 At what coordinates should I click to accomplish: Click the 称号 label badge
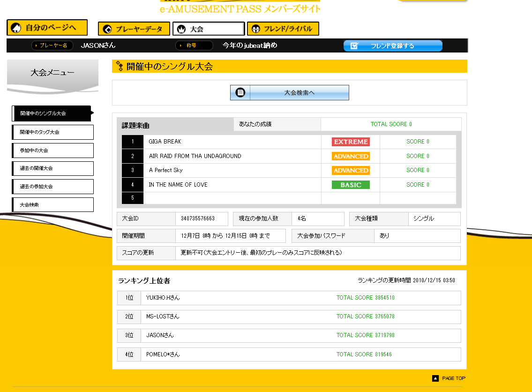point(194,45)
